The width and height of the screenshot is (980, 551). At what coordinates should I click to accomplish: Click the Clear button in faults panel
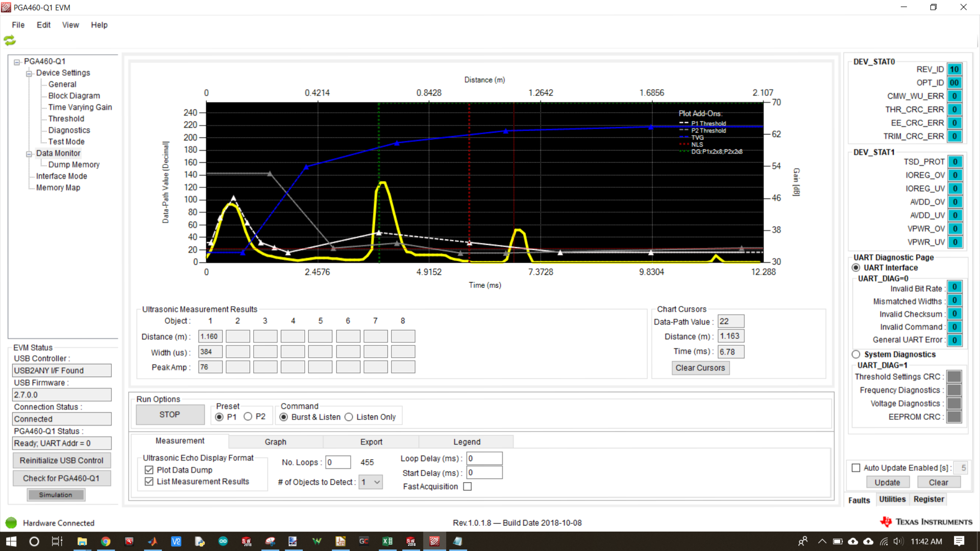click(x=938, y=483)
